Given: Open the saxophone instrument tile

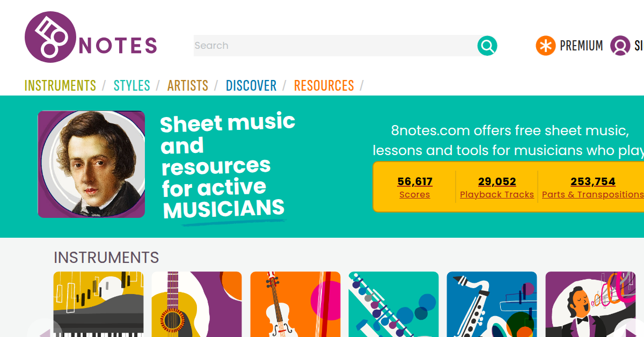Looking at the screenshot, I should coord(492,304).
